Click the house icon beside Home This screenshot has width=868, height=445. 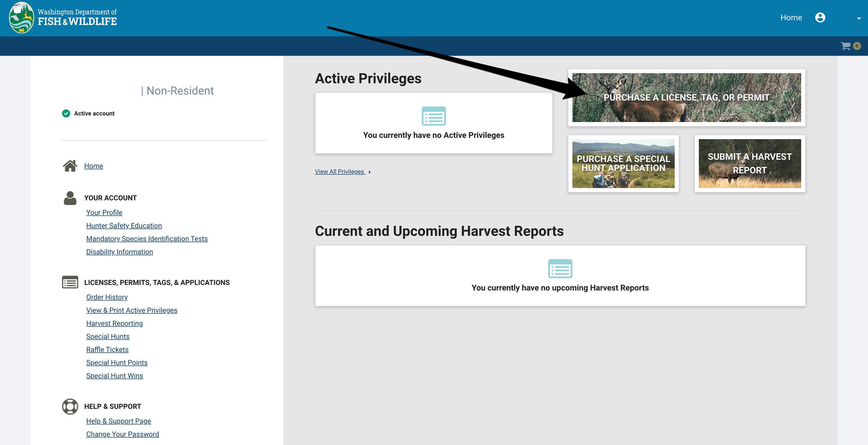click(x=70, y=166)
